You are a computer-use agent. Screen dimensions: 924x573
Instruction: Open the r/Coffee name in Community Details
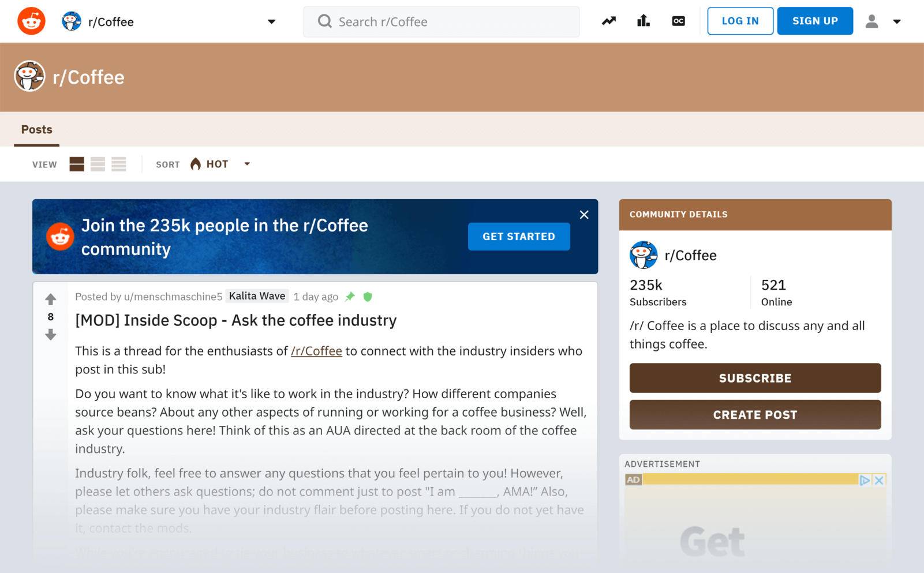tap(690, 255)
